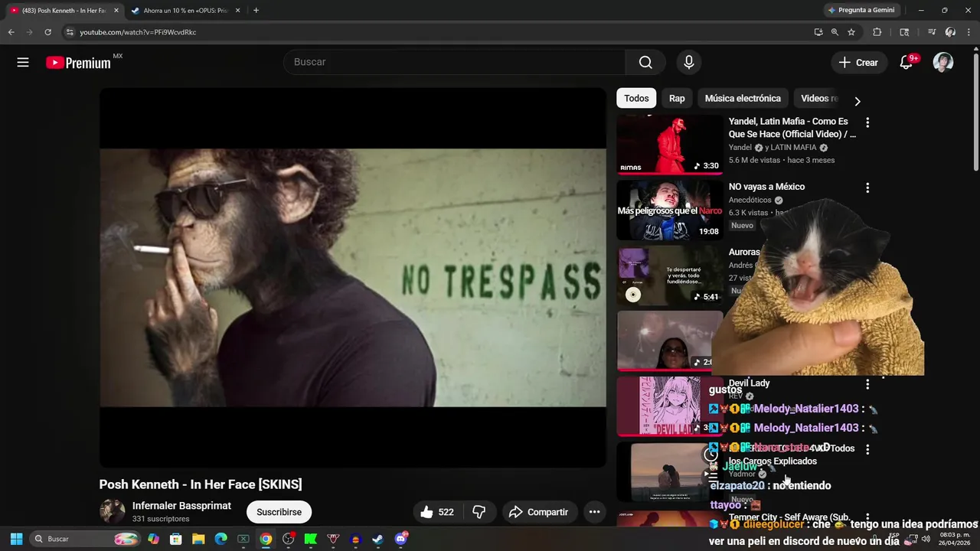Open the zoom magnifier in address bar

[x=835, y=32]
